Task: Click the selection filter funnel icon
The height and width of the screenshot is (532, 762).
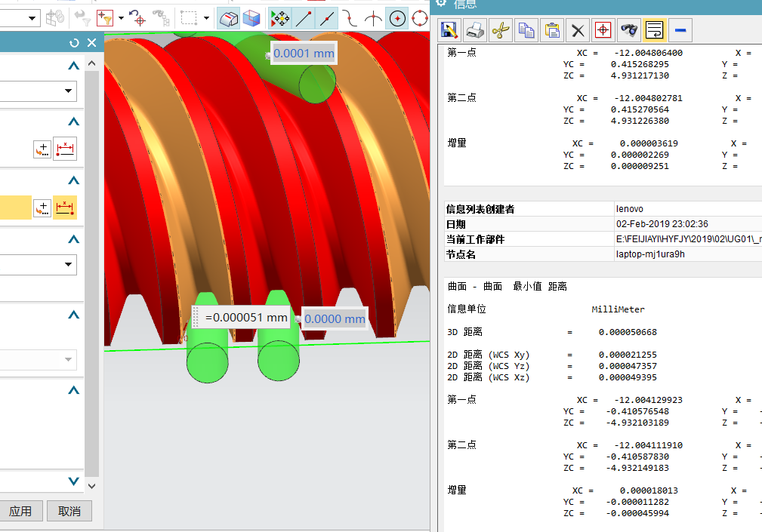Action: (x=104, y=18)
